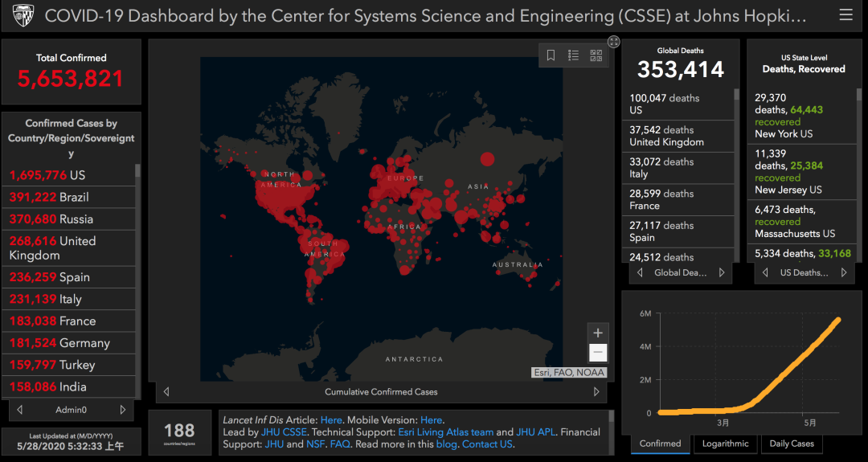Open the map bookmarks icon
The height and width of the screenshot is (462, 868).
coord(551,55)
